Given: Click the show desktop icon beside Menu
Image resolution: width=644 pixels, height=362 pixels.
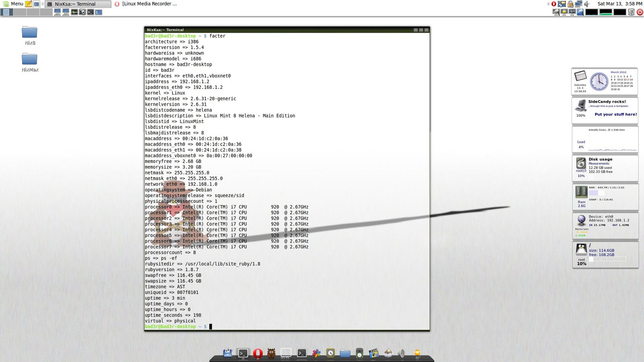Looking at the screenshot, I should point(36,4).
